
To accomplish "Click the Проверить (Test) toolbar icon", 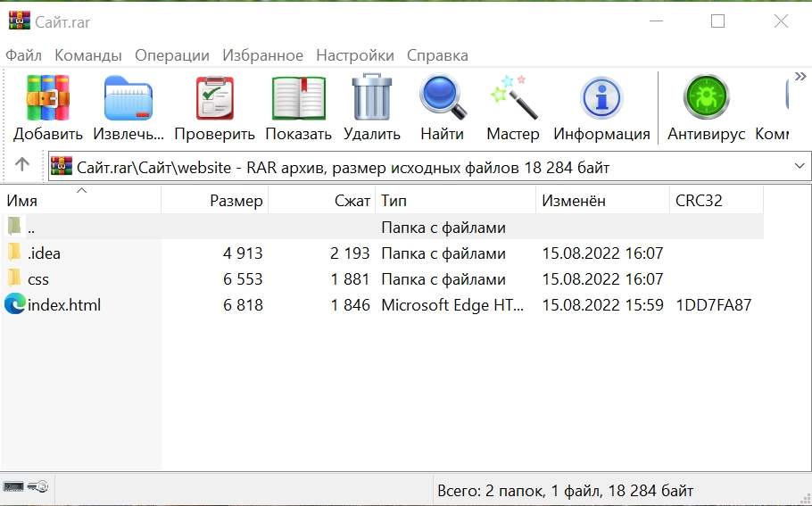I will pyautogui.click(x=214, y=98).
